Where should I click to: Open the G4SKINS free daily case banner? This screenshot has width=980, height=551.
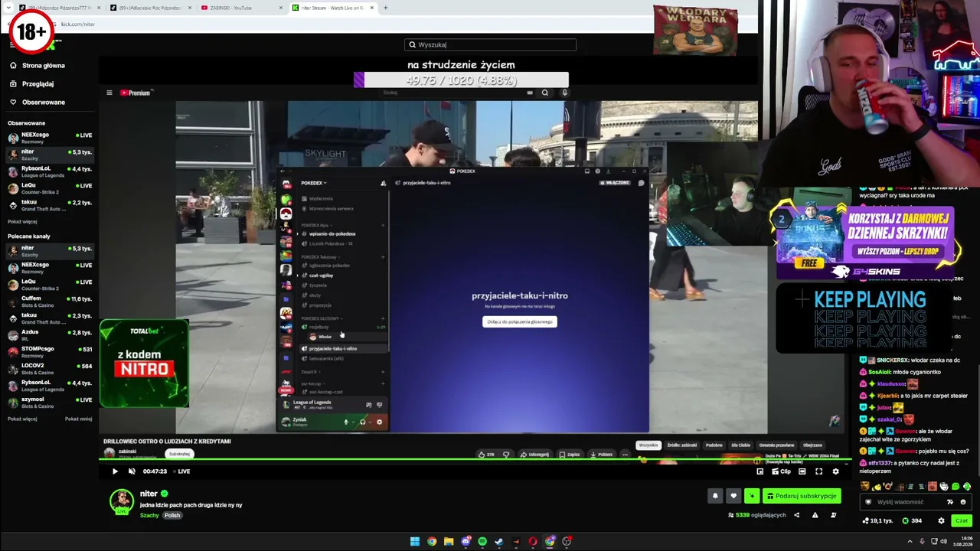865,242
